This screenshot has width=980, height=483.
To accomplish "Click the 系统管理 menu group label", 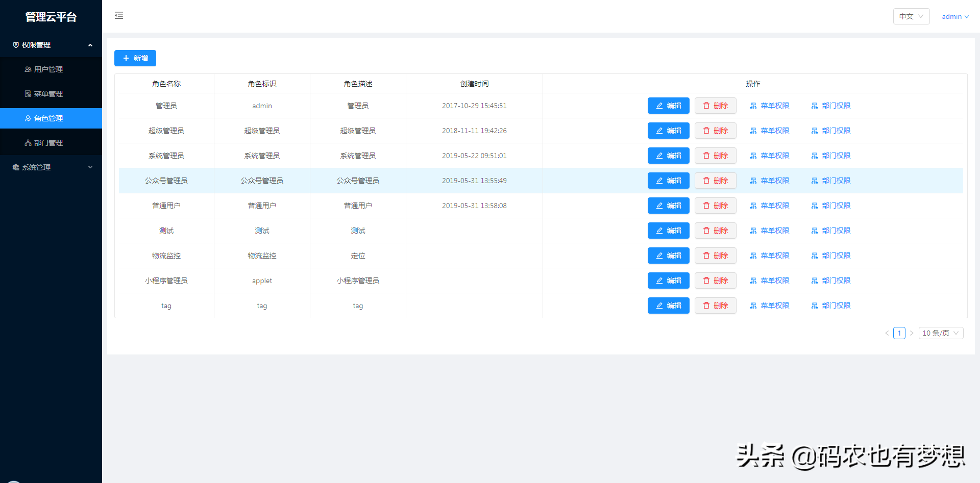I will point(36,167).
